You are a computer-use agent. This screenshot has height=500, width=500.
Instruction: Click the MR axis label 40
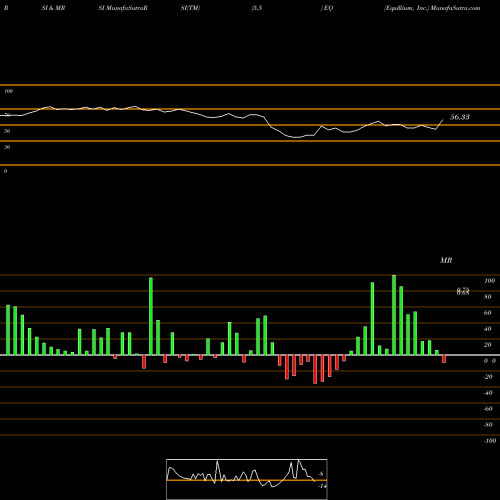(488, 329)
